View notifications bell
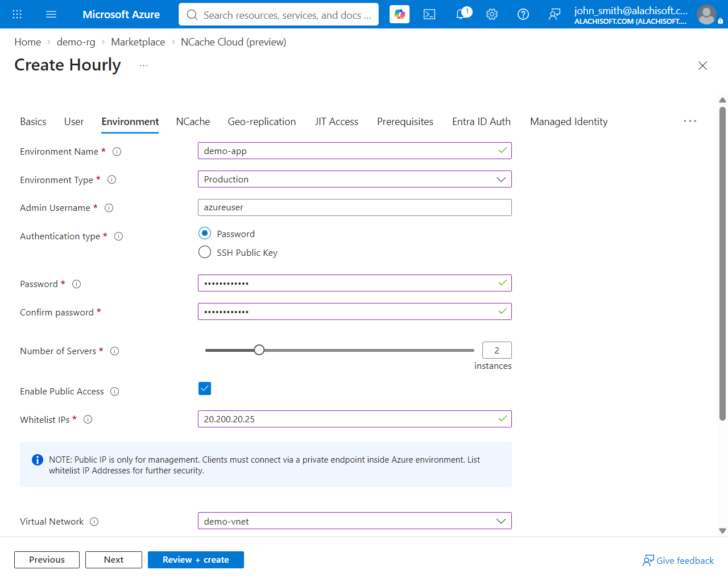Viewport: 728px width, 582px height. pos(462,14)
